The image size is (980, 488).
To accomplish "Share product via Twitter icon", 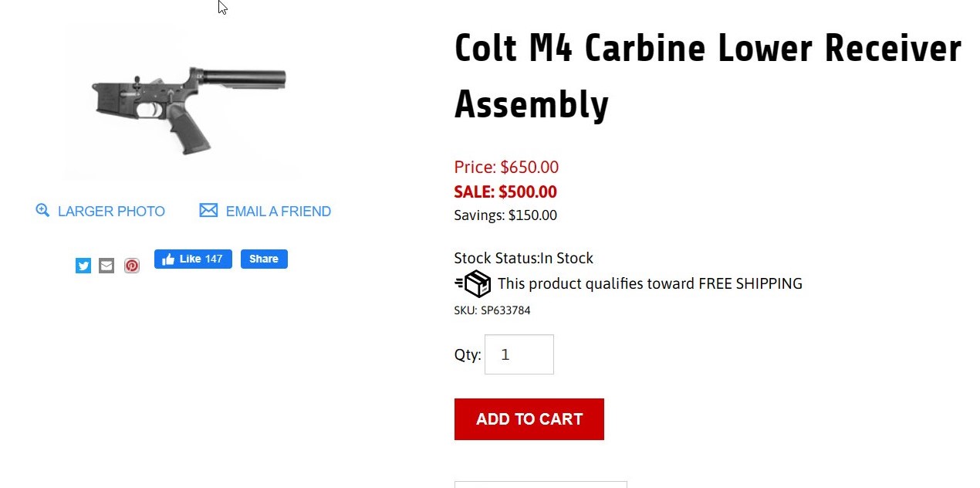I will tap(83, 266).
